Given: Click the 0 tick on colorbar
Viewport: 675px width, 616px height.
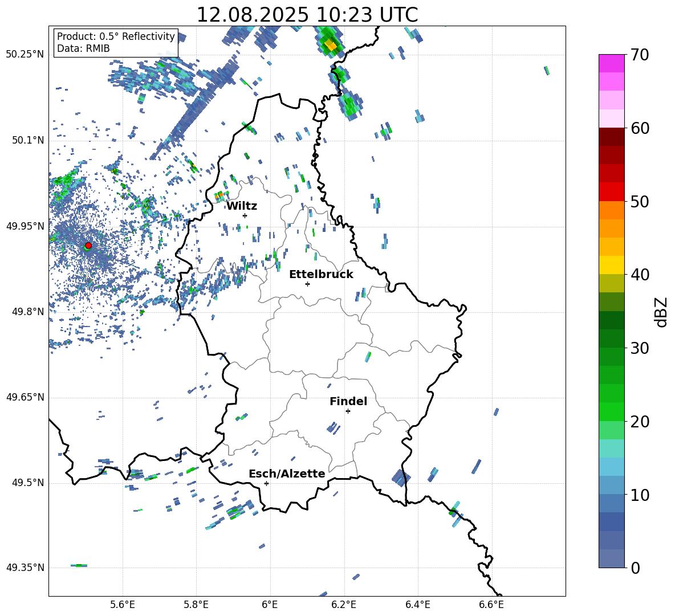Looking at the screenshot, I should tap(635, 568).
